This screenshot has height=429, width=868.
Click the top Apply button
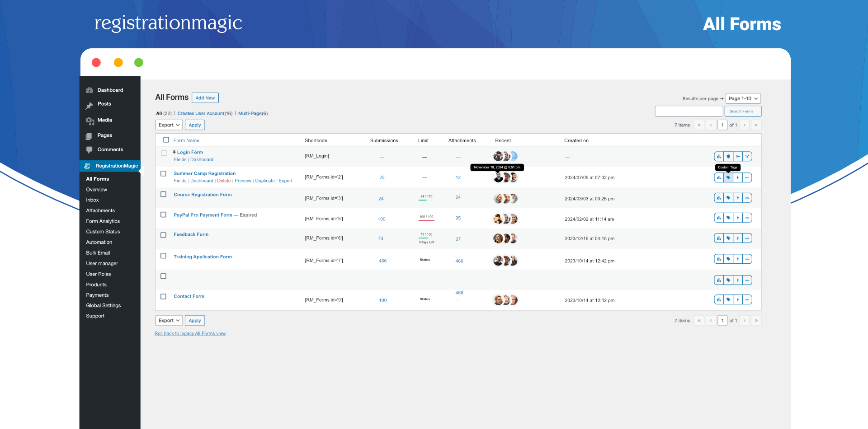[195, 125]
